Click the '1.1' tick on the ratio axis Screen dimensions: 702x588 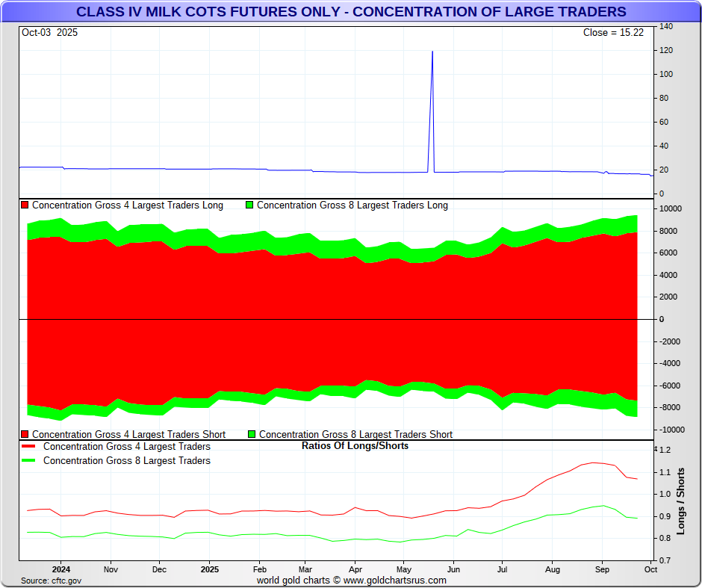point(665,472)
